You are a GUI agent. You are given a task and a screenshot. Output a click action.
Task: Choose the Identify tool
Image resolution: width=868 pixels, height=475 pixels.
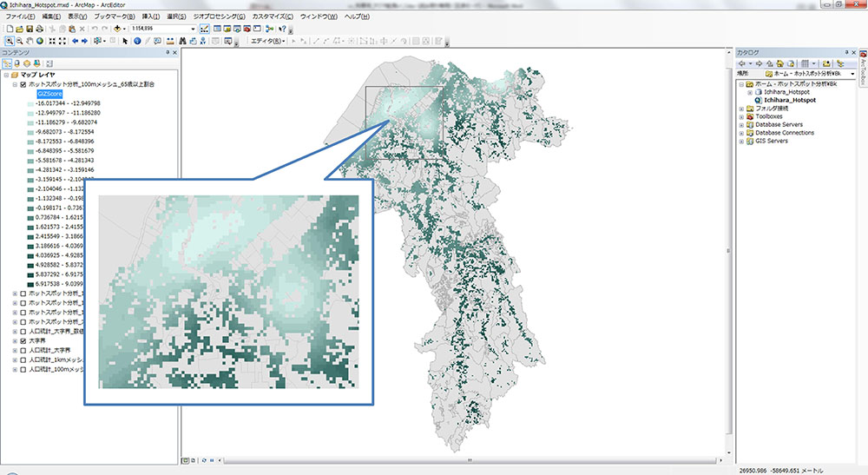(137, 41)
